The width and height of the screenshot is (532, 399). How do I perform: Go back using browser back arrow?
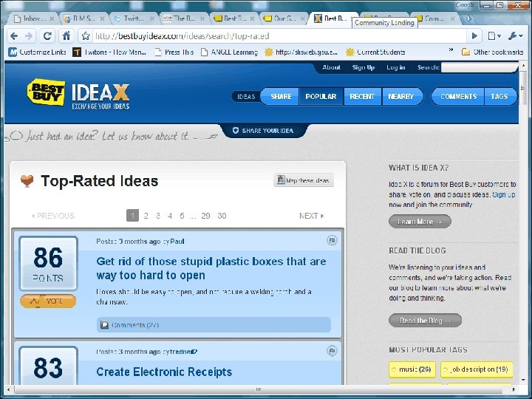pyautogui.click(x=14, y=36)
